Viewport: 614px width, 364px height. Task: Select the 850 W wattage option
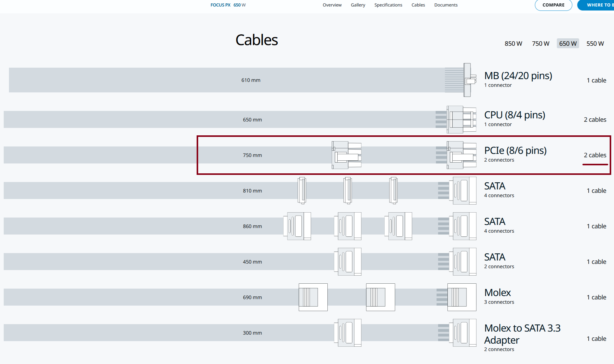click(513, 44)
